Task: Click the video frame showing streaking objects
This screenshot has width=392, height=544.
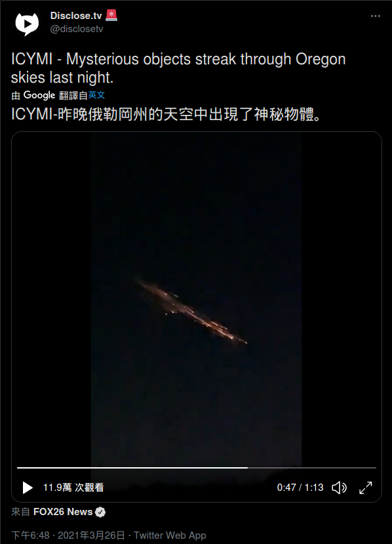Action: [x=196, y=299]
